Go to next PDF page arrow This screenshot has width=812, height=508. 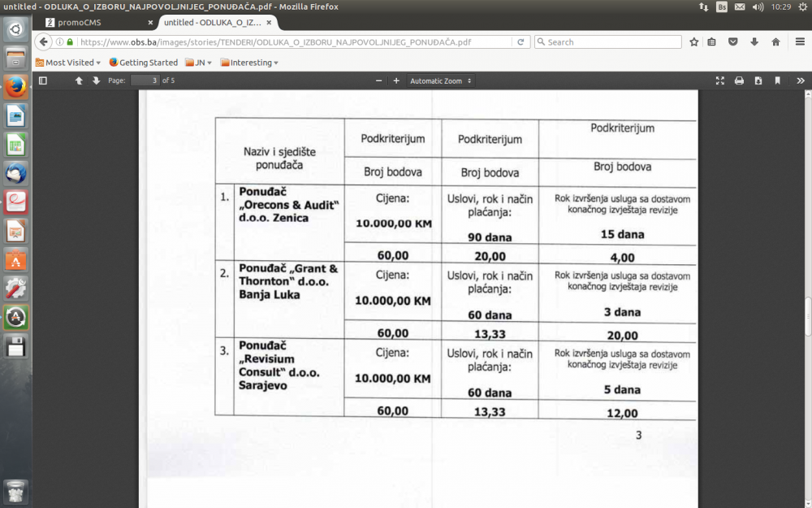click(96, 80)
